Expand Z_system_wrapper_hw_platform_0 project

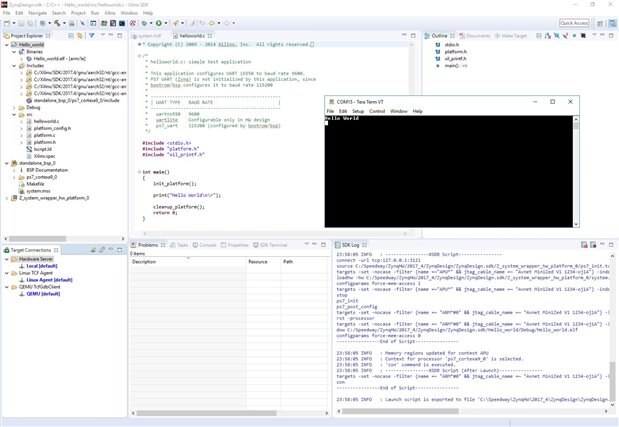(6, 199)
